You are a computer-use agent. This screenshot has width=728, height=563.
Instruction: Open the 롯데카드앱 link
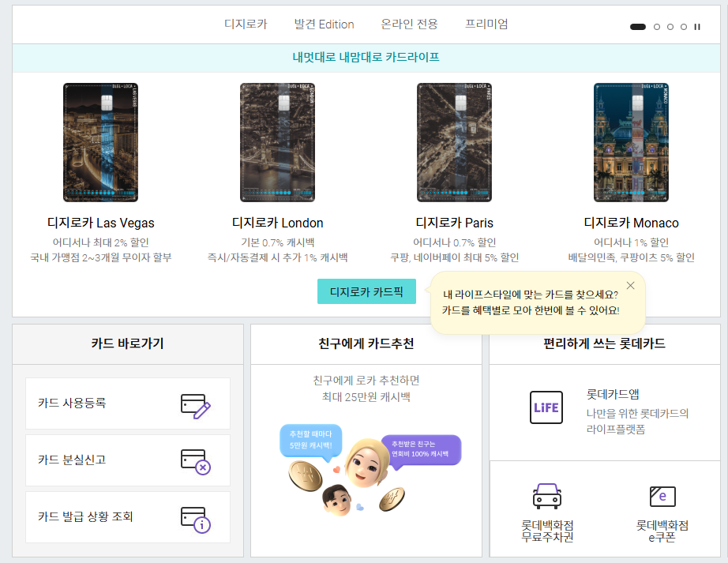click(613, 394)
